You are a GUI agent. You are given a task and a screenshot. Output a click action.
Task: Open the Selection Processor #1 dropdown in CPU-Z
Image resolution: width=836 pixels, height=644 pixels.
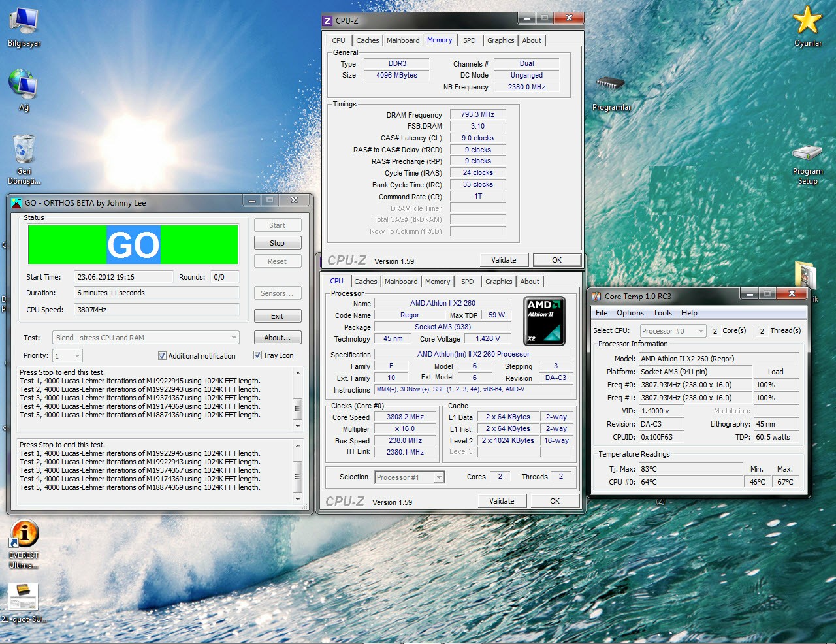pos(410,477)
